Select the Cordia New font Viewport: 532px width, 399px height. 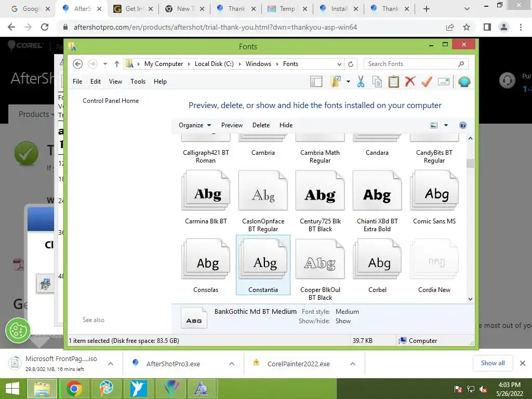[x=434, y=265]
